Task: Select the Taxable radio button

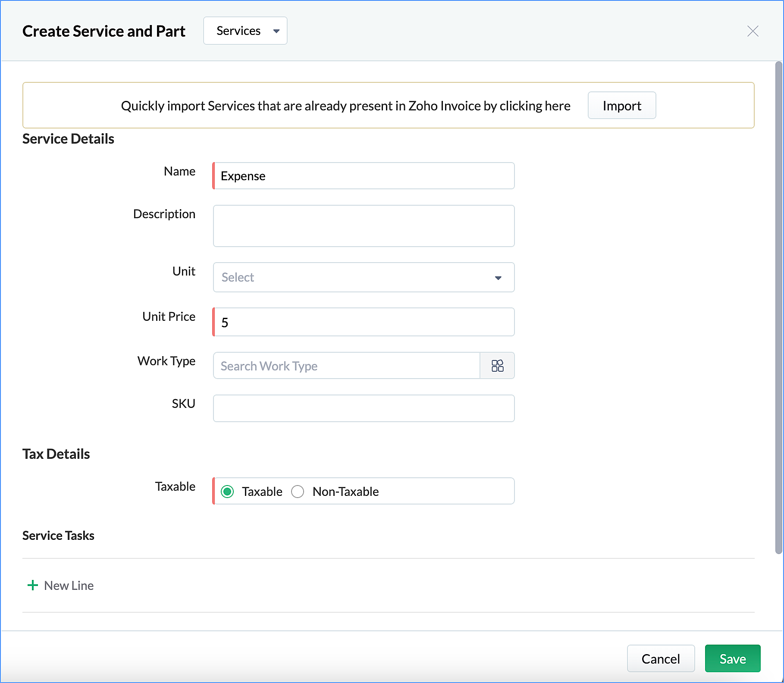Action: (227, 492)
